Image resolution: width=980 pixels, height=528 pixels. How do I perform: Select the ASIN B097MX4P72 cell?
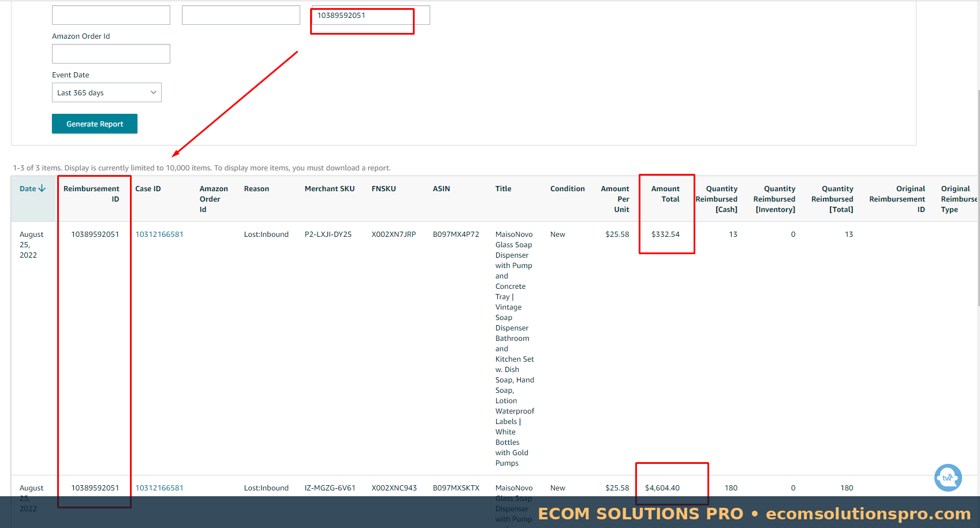[456, 234]
